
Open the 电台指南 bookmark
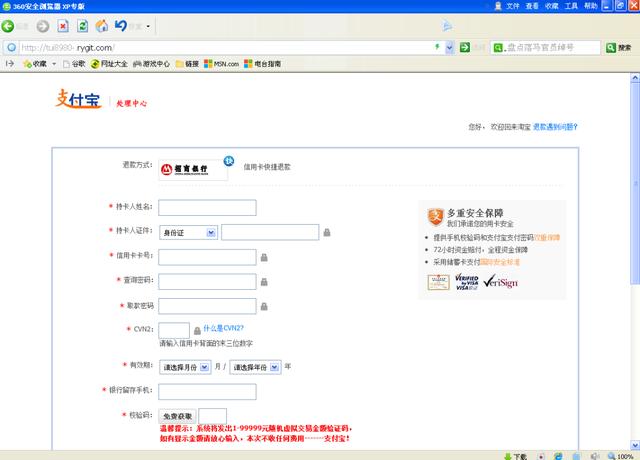(x=262, y=64)
